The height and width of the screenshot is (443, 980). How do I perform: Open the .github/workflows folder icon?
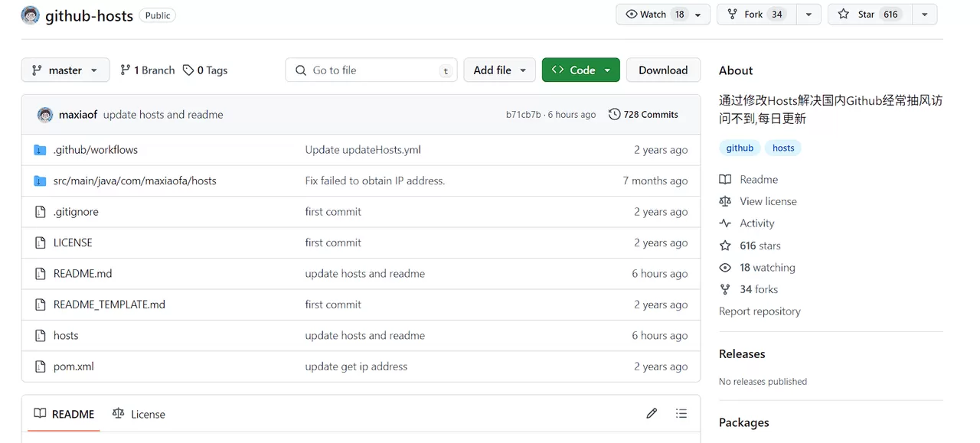pyautogui.click(x=40, y=149)
